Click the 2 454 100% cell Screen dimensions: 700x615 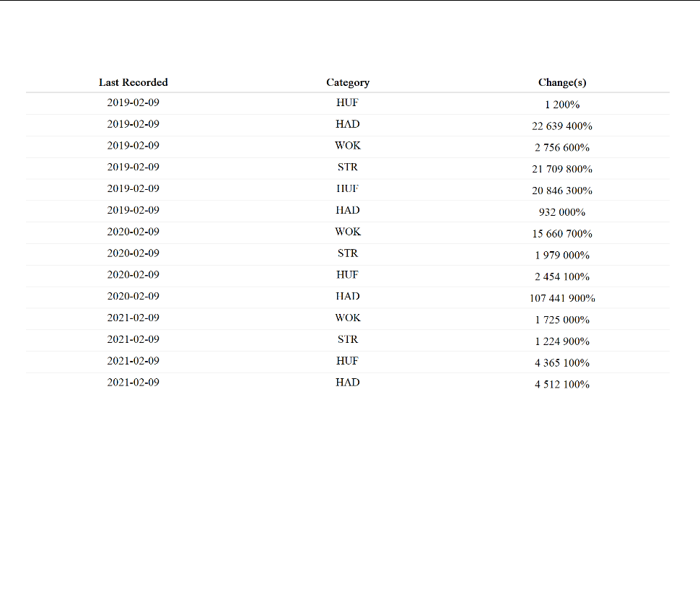[561, 276]
